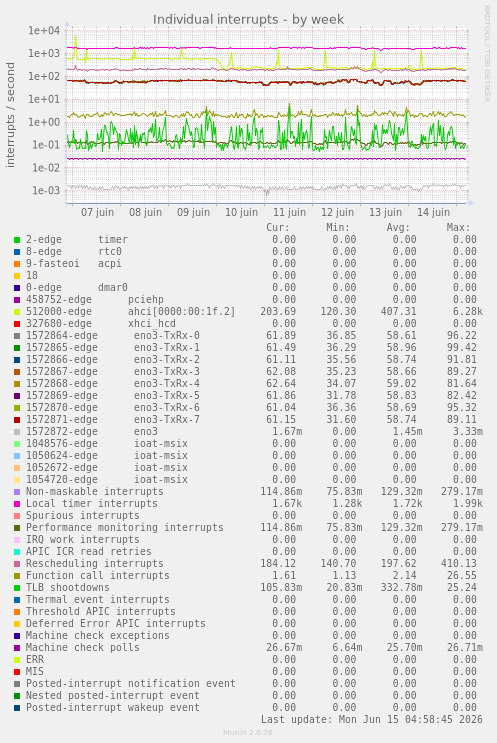Viewport: 497px width, 743px height.
Task: Click the 410.13 max value for Rescheduling
Action: [461, 563]
